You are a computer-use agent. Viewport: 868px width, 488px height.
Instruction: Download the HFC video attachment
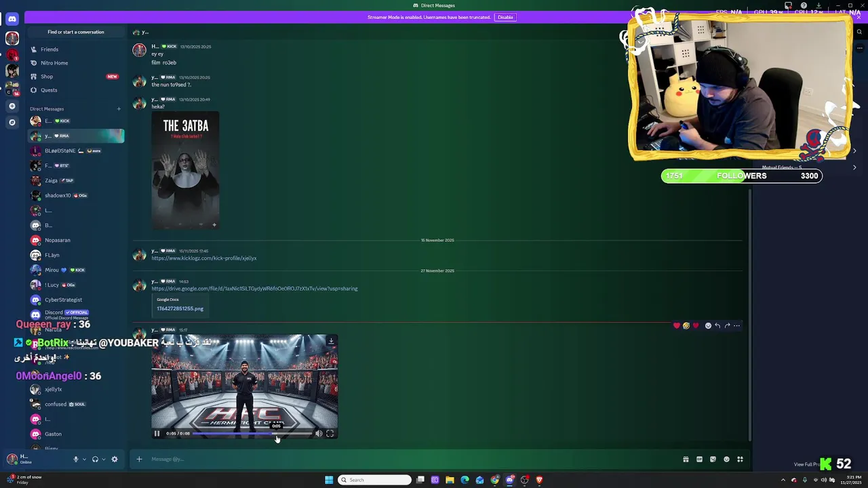[331, 341]
